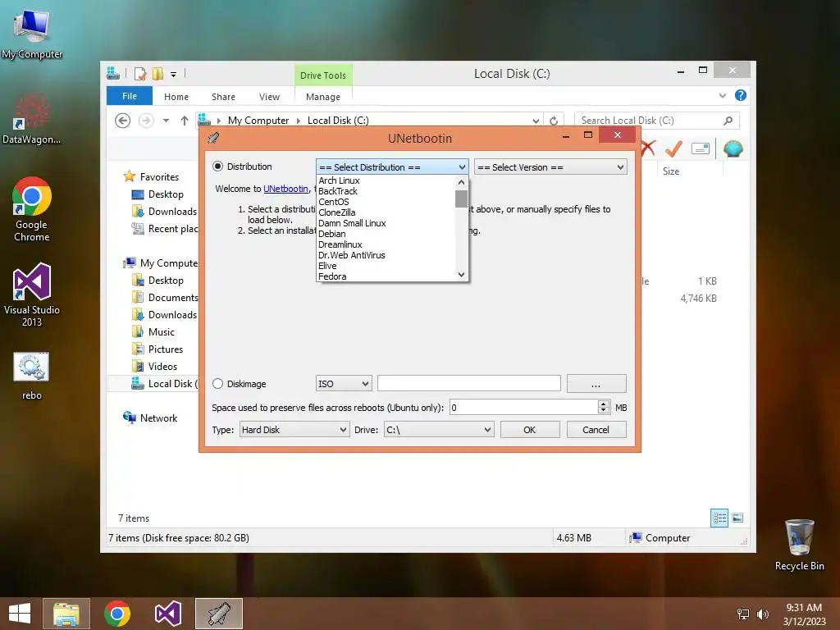Choose Dr.Web AntiVirus from the list
The image size is (840, 630).
pos(351,256)
